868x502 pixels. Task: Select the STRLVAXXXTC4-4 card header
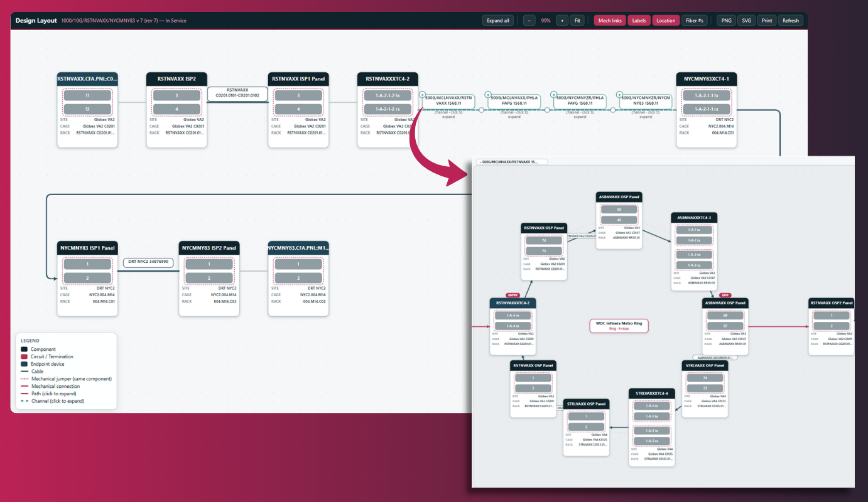click(x=651, y=393)
